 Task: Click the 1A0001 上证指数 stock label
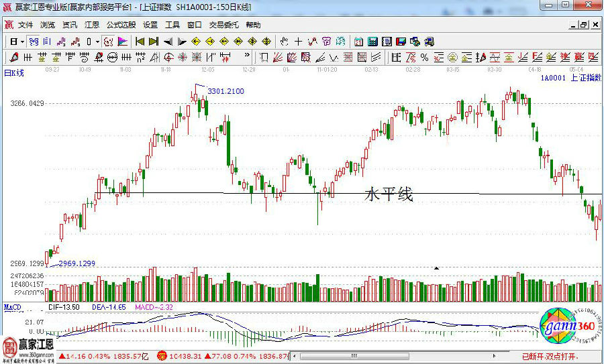(570, 78)
